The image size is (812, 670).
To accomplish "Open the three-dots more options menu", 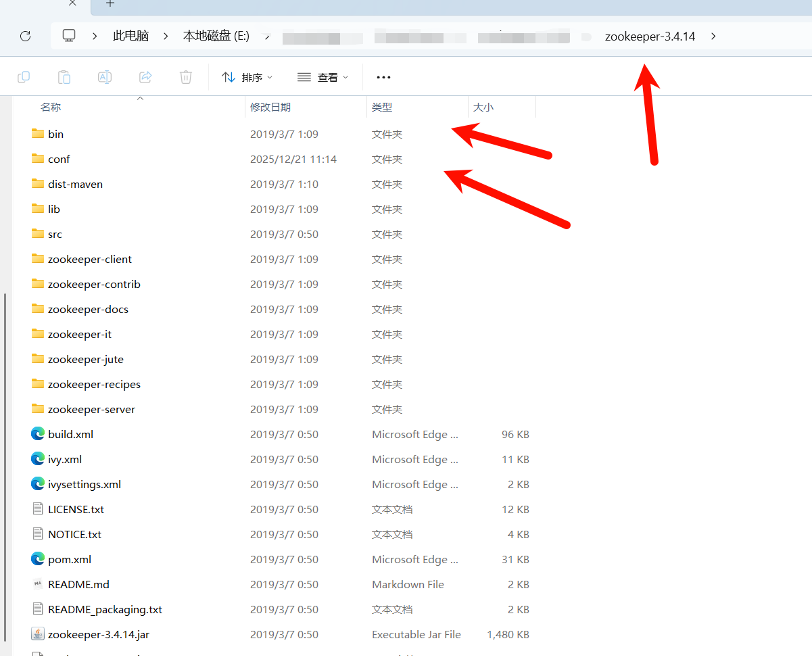I will coord(383,77).
